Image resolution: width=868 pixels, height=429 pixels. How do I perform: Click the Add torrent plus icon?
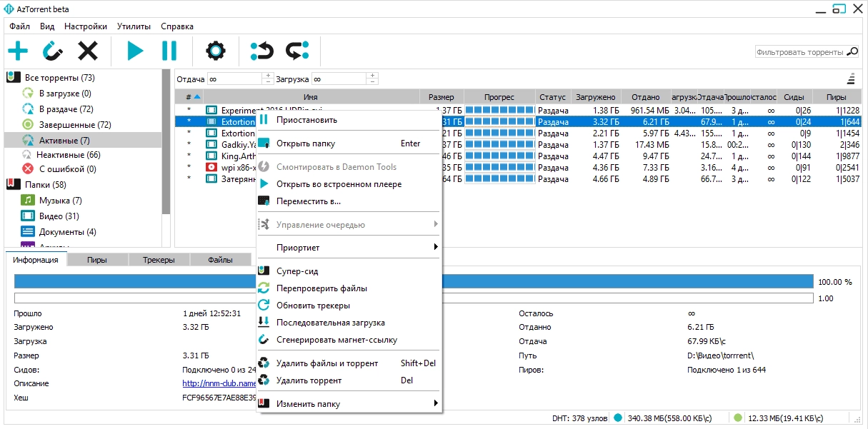(x=17, y=51)
